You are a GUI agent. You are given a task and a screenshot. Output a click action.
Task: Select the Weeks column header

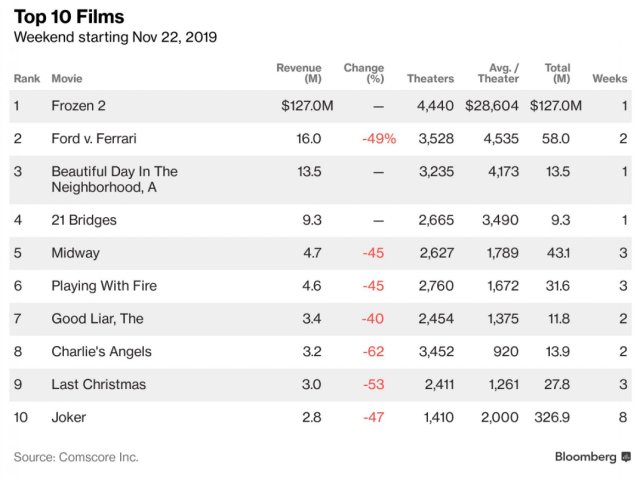pos(609,78)
